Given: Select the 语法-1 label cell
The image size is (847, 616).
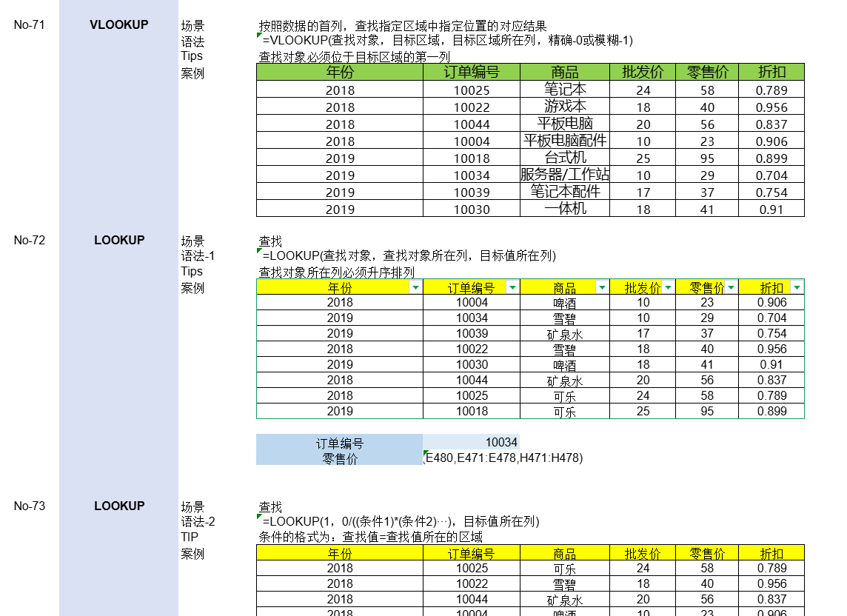Looking at the screenshot, I should pos(198,255).
